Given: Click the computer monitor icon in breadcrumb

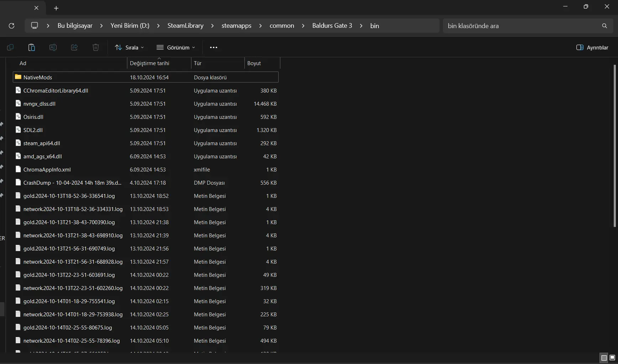Looking at the screenshot, I should 35,26.
